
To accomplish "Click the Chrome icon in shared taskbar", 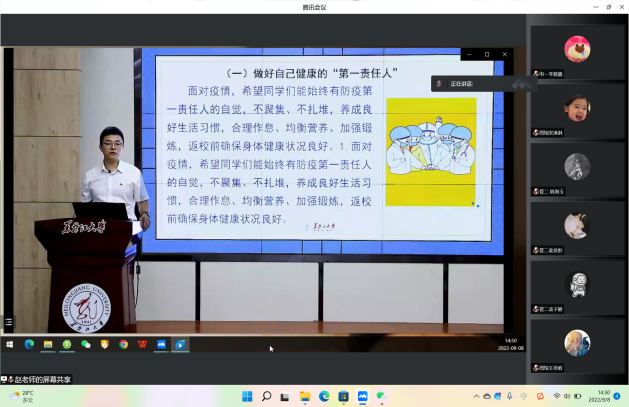I will (x=124, y=344).
